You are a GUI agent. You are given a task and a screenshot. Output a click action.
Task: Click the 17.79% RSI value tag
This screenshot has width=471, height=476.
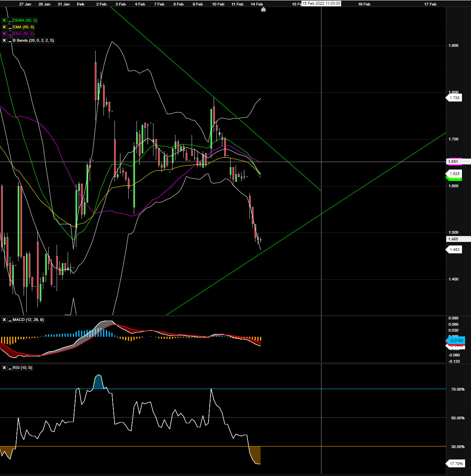(x=456, y=464)
